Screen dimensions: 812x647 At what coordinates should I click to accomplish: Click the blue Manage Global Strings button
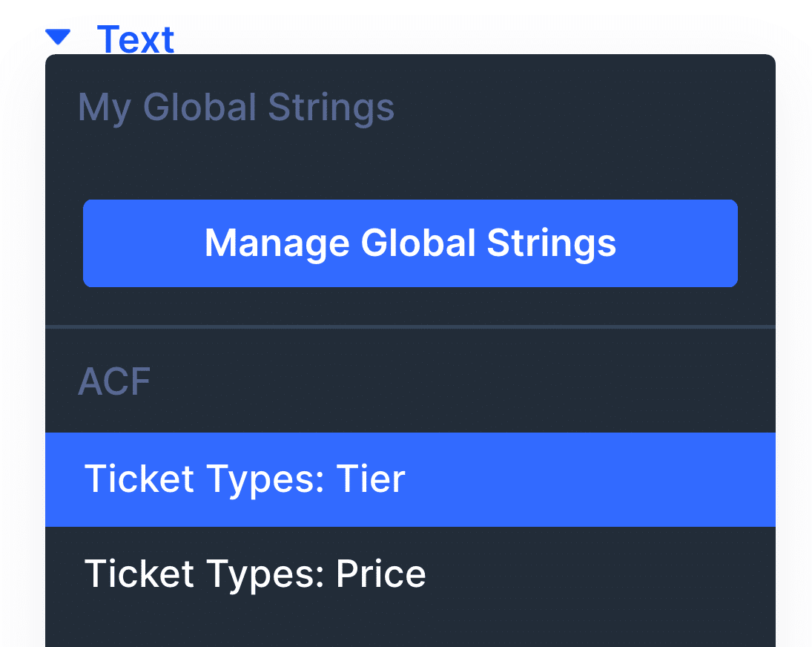[410, 243]
